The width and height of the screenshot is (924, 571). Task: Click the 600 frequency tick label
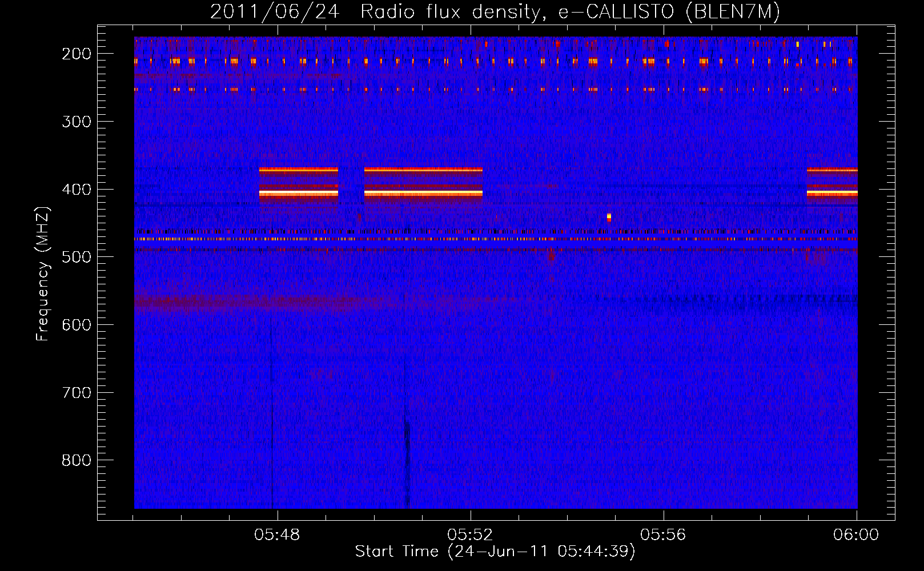(x=77, y=325)
